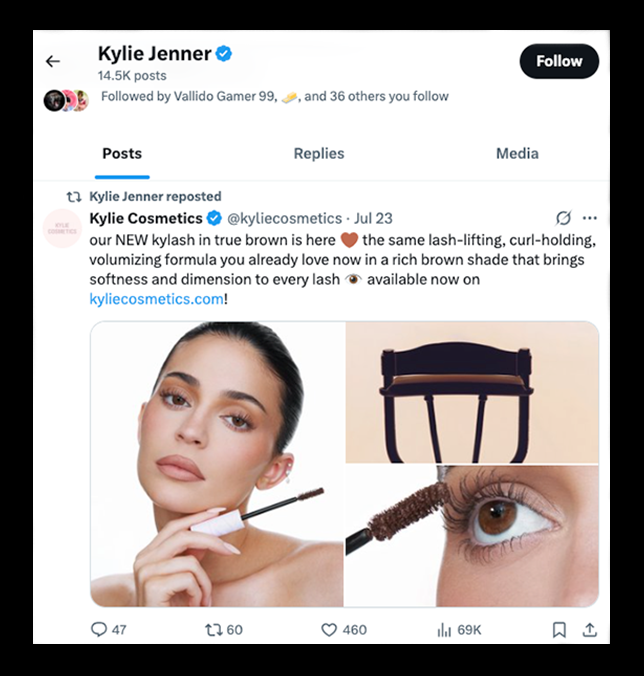Open the Grok circle-slash icon on post

coord(564,218)
